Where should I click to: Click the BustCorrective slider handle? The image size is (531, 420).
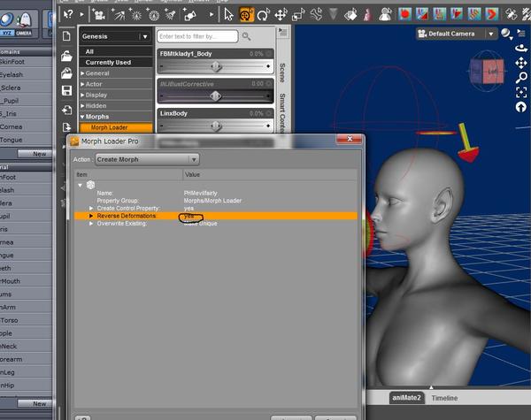[216, 96]
